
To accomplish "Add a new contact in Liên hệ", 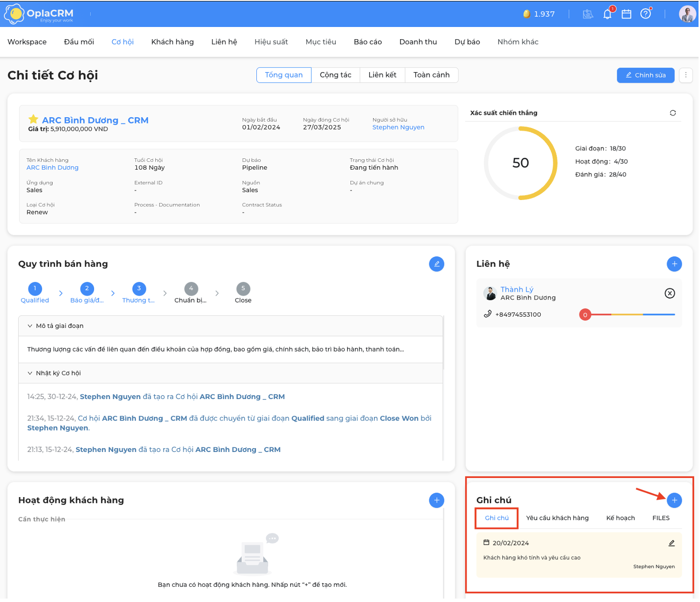I will (675, 264).
